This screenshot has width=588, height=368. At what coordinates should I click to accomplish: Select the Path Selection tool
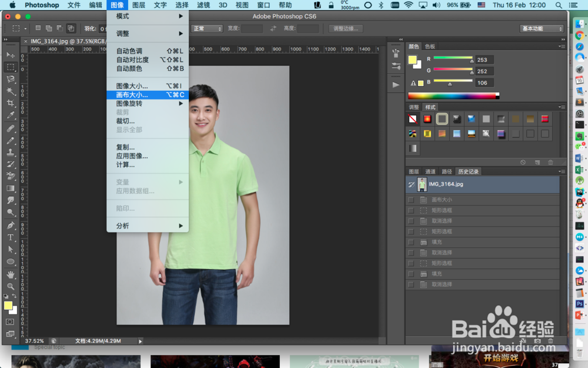coord(11,249)
